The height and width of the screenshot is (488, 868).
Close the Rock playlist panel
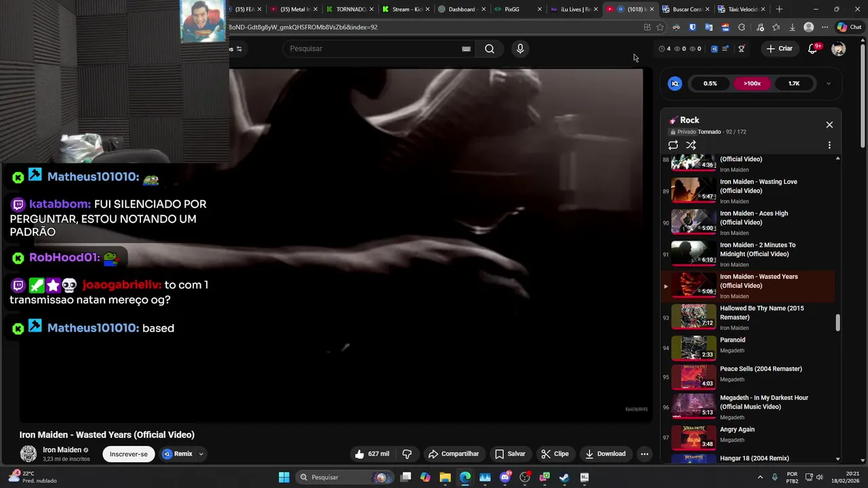click(829, 125)
